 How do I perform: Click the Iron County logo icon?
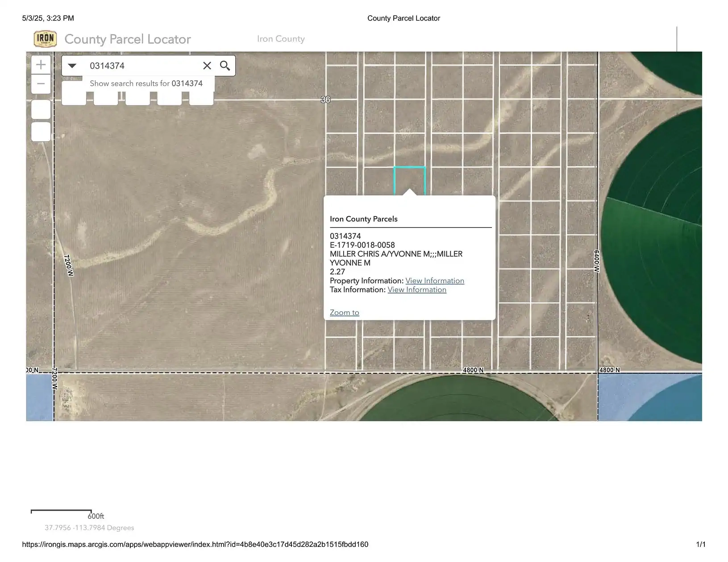point(44,38)
